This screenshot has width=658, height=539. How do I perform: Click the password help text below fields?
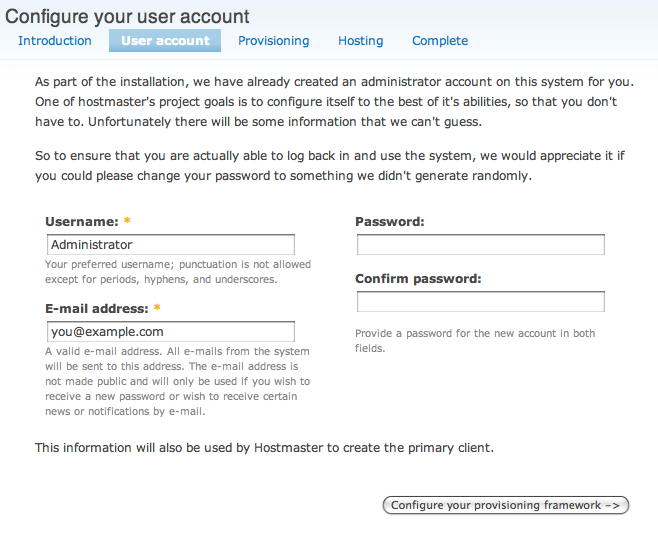475,340
